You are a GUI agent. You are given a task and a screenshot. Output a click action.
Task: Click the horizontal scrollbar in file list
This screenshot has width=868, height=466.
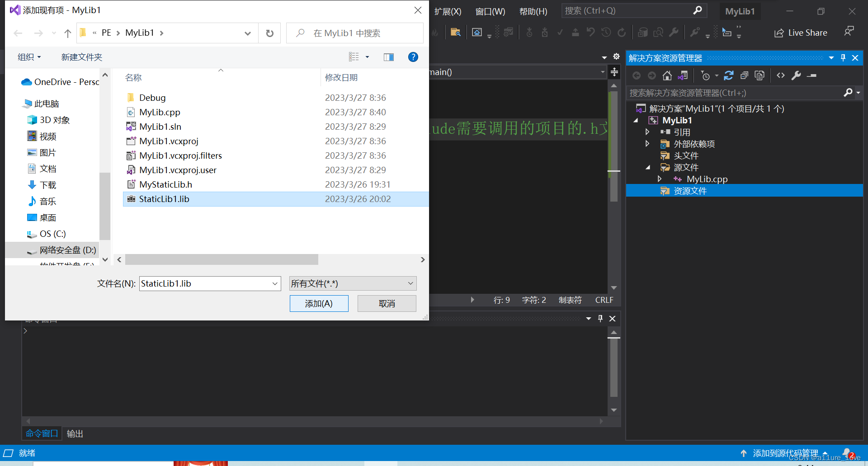pos(222,259)
